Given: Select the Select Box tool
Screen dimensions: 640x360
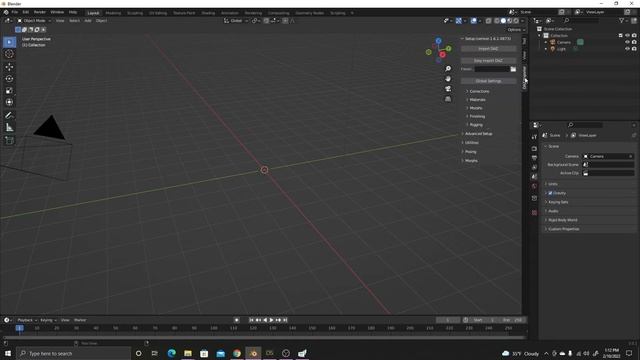Looking at the screenshot, I should click(x=9, y=42).
